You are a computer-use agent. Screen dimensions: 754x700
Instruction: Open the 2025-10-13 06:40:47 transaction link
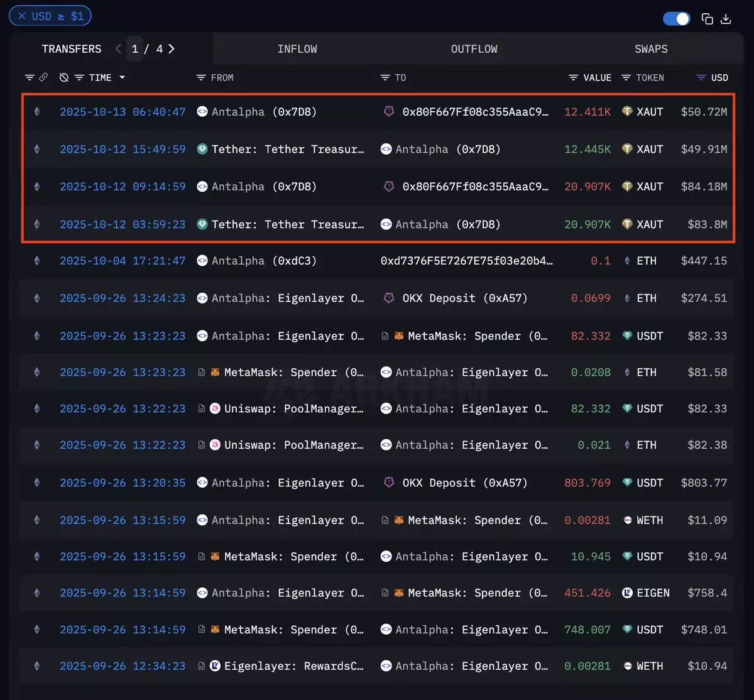coord(123,112)
